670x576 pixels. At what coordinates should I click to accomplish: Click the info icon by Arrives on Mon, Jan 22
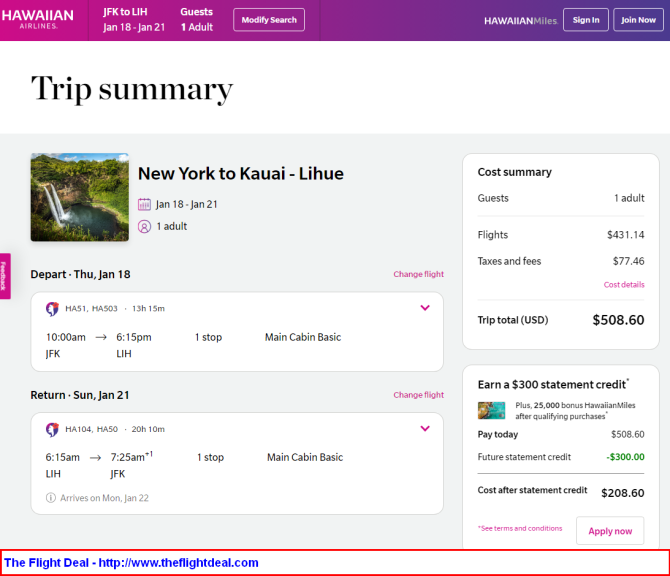[x=50, y=498]
